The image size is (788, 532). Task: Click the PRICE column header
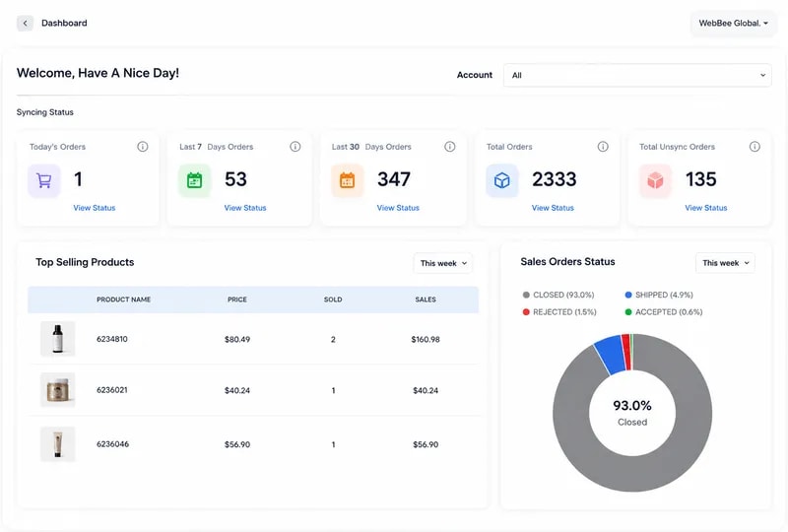coord(237,299)
